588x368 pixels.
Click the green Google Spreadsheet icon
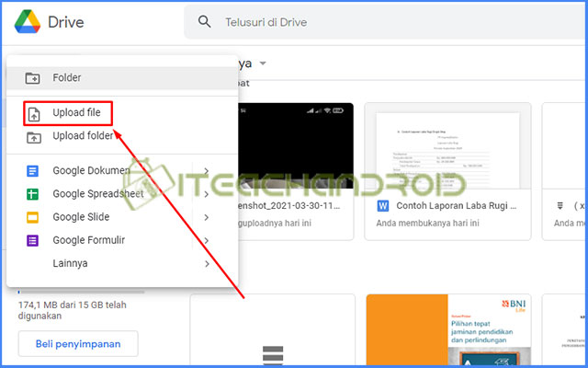pyautogui.click(x=32, y=194)
